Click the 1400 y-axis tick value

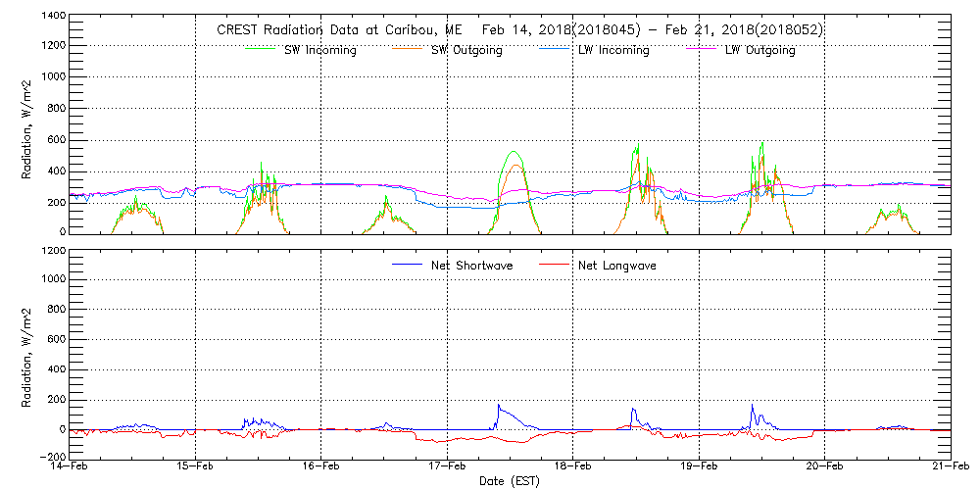[52, 18]
